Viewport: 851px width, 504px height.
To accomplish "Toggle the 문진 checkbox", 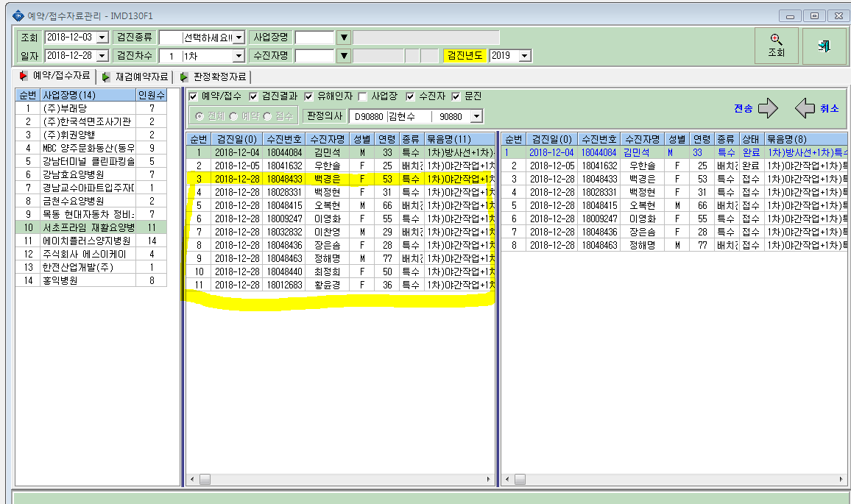I will coord(456,96).
